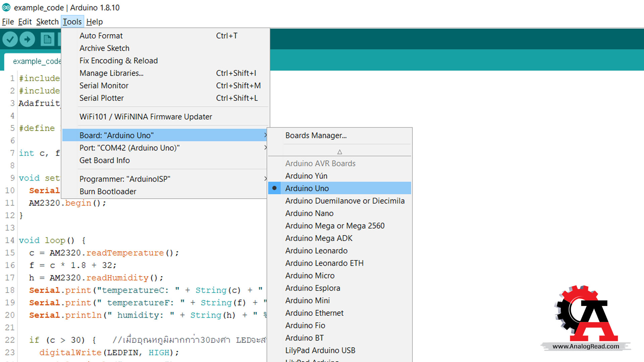The height and width of the screenshot is (362, 644).
Task: Open the Edit menu
Action: (25, 22)
